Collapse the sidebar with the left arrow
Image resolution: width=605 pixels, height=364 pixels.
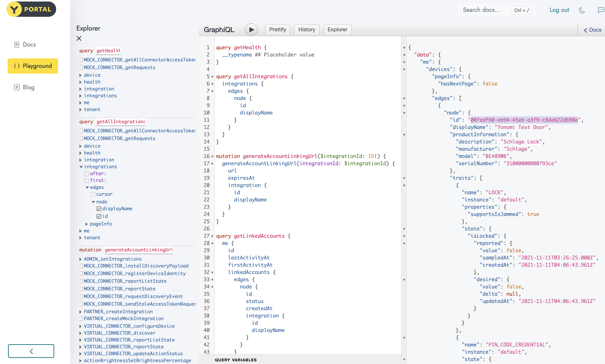click(x=31, y=351)
